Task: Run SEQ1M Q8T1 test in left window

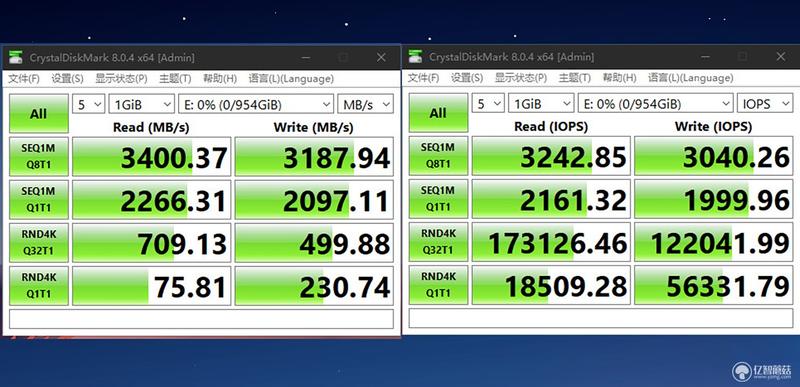Action: pos(39,157)
